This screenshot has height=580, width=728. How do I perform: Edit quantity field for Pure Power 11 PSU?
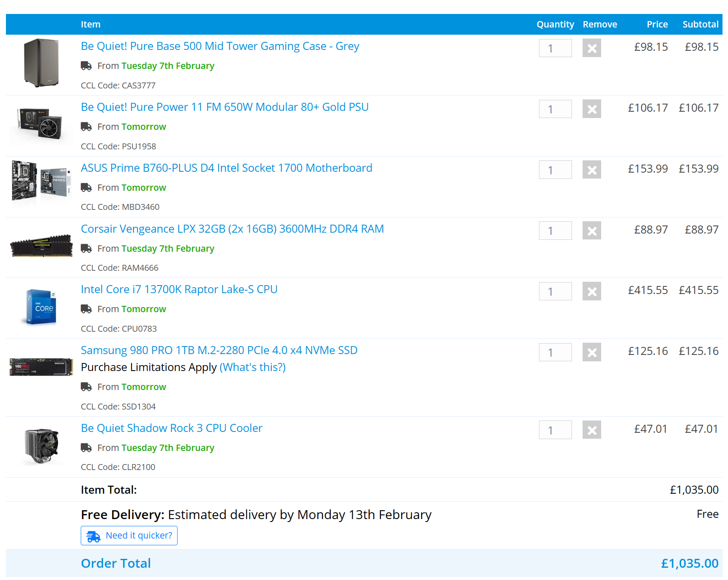[555, 109]
